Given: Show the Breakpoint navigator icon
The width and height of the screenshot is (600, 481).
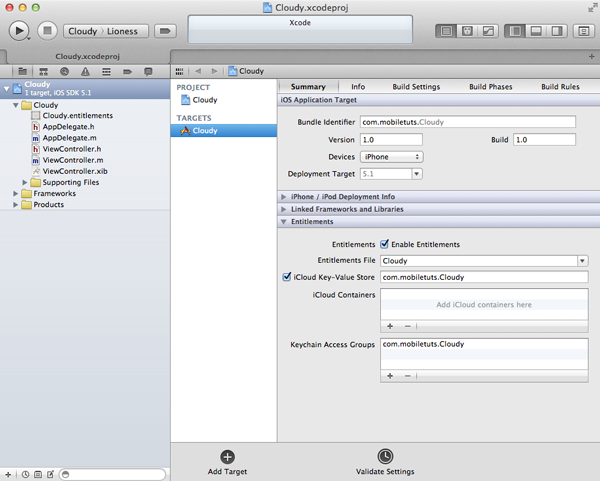Looking at the screenshot, I should (127, 72).
